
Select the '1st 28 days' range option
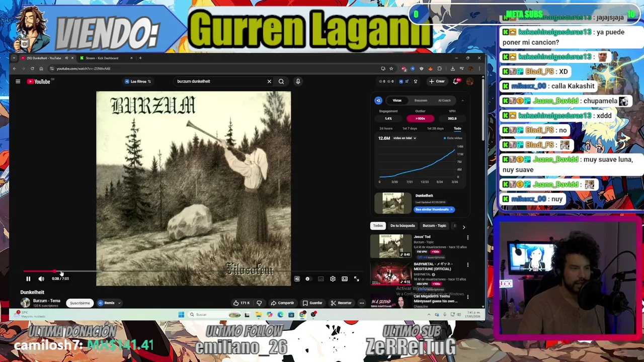(435, 129)
